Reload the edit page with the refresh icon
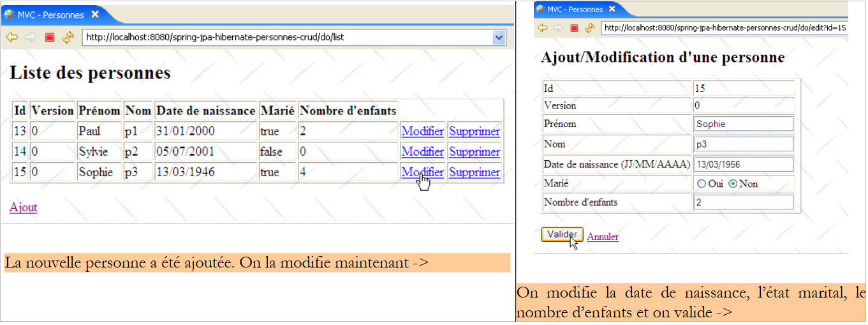The height and width of the screenshot is (325, 868). point(589,28)
